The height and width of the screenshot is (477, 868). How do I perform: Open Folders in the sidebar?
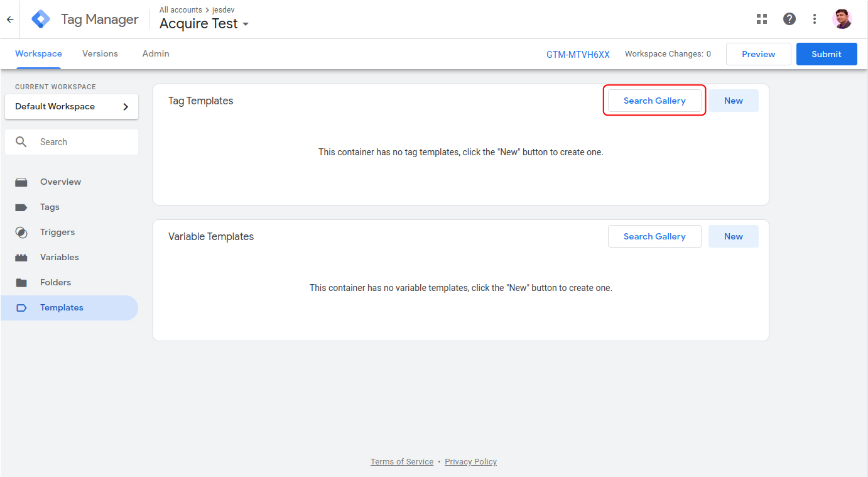55,282
